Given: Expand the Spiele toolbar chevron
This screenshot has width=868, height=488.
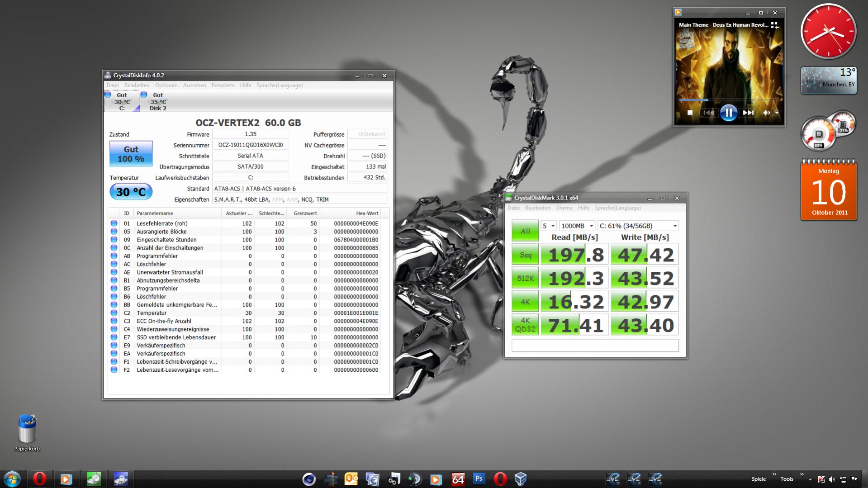Looking at the screenshot, I should pyautogui.click(x=774, y=474).
